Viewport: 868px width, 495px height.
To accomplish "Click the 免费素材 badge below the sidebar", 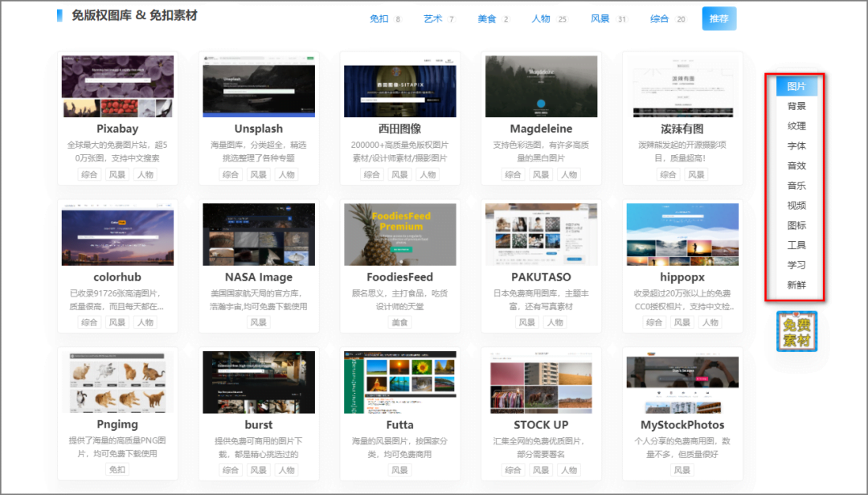I will [x=796, y=331].
